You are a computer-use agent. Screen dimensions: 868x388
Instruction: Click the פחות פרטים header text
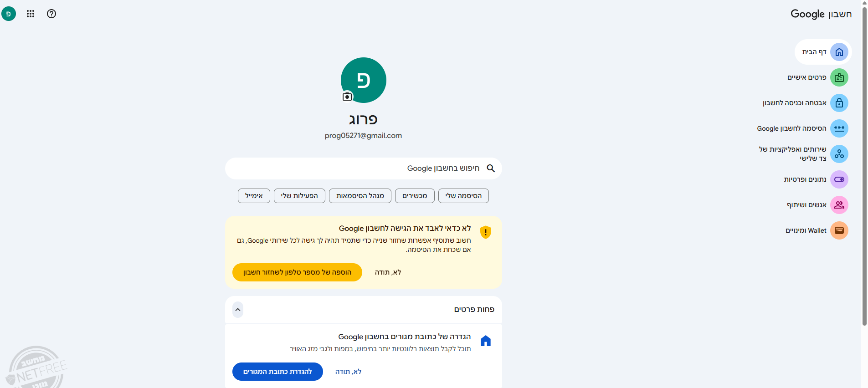point(474,310)
